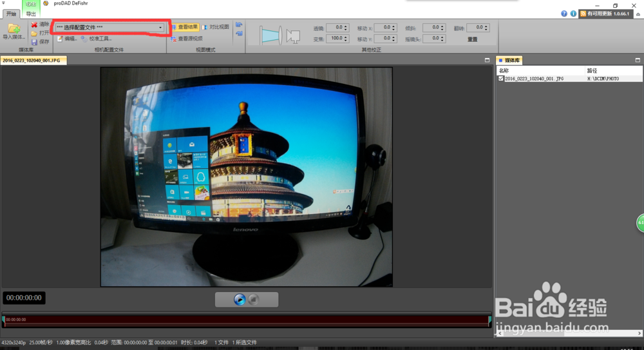Adjust the 移动 Y stepper arrows
Image resolution: width=644 pixels, height=350 pixels.
pos(394,38)
